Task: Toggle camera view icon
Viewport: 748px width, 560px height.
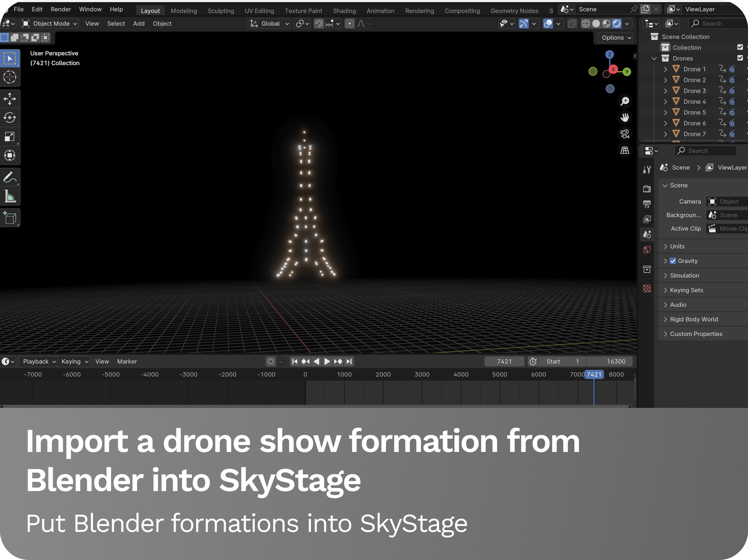Action: pyautogui.click(x=625, y=134)
